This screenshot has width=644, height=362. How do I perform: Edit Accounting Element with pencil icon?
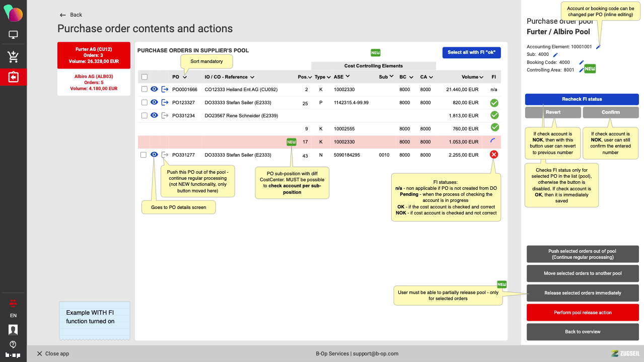(598, 47)
